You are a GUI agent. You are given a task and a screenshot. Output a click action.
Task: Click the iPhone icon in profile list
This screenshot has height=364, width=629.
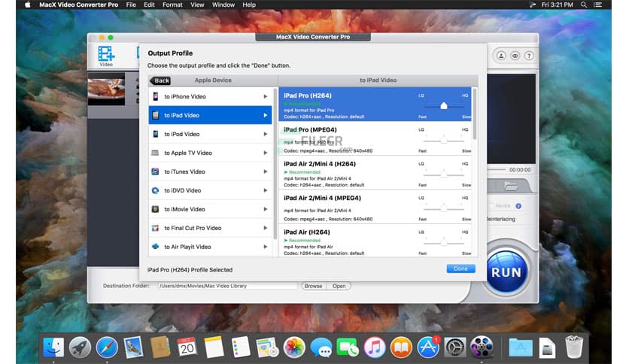coord(155,96)
